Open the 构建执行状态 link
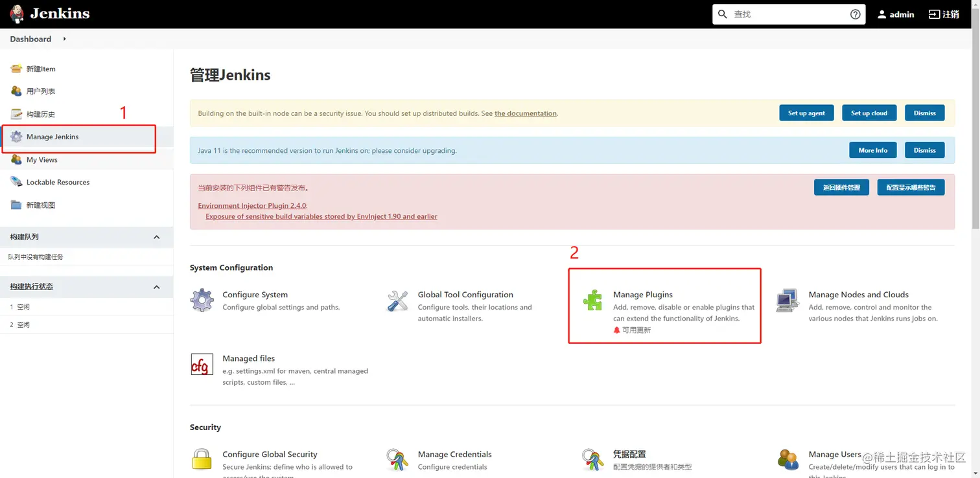Viewport: 980px width, 478px height. 32,287
